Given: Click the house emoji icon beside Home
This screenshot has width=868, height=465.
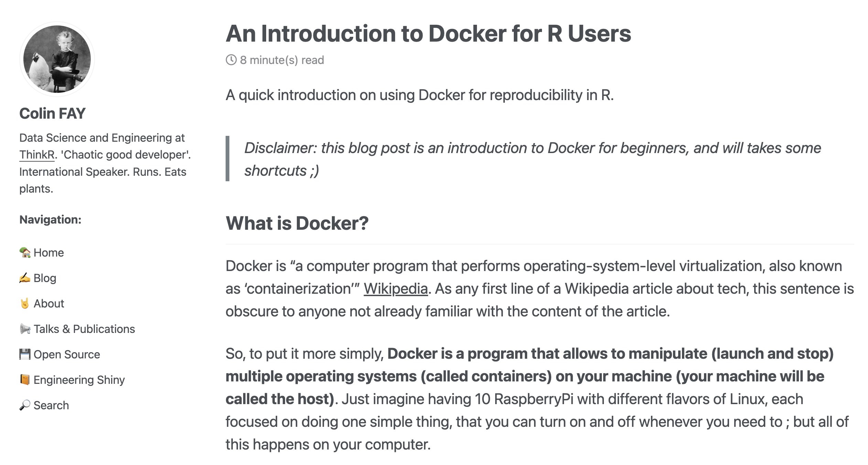Looking at the screenshot, I should point(25,253).
